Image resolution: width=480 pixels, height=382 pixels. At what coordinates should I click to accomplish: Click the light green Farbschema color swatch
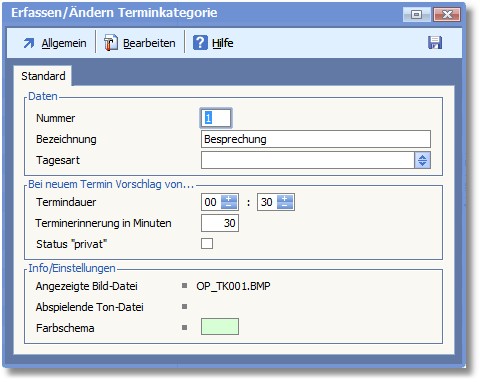pyautogui.click(x=220, y=326)
